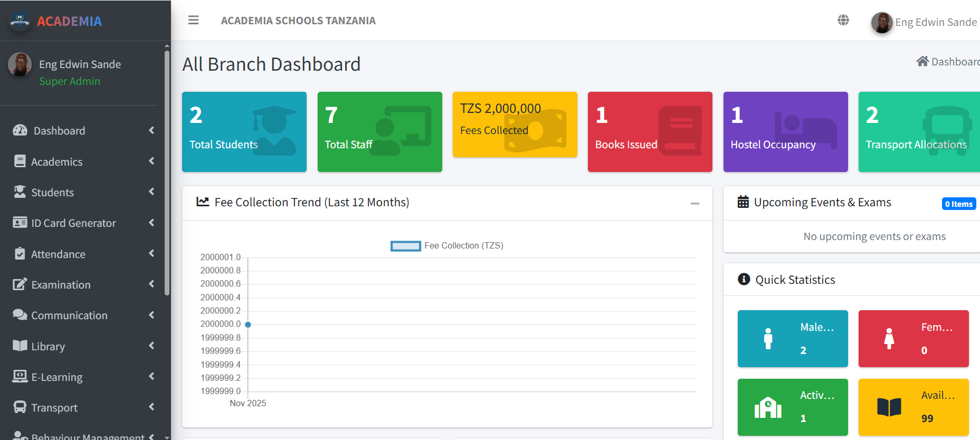Click the Nov 2025 chart data point
Image resolution: width=980 pixels, height=440 pixels.
point(248,324)
